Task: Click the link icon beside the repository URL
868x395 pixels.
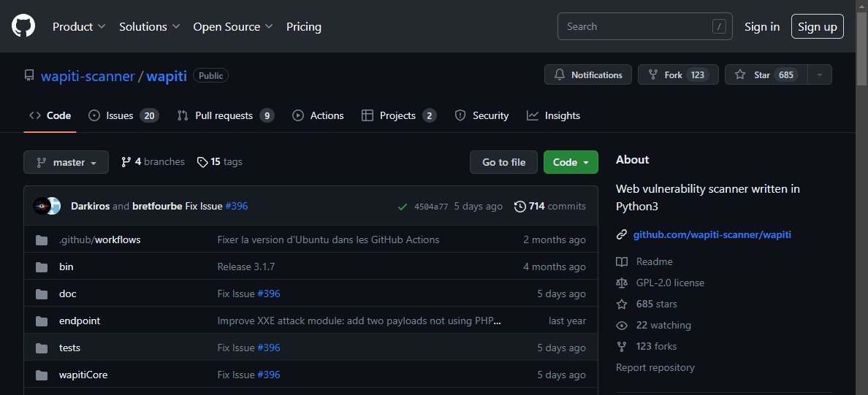Action: tap(622, 235)
